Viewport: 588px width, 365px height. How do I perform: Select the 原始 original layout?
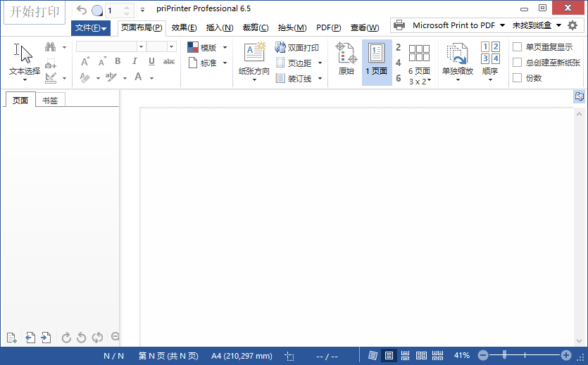(346, 59)
